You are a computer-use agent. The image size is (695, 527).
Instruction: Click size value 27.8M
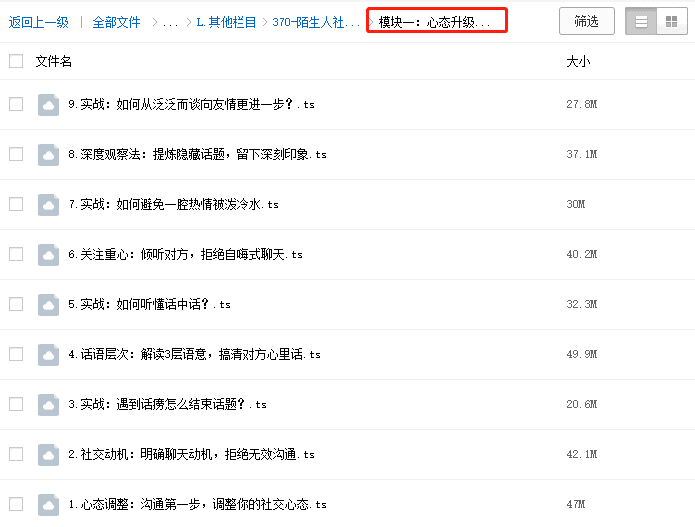point(582,104)
